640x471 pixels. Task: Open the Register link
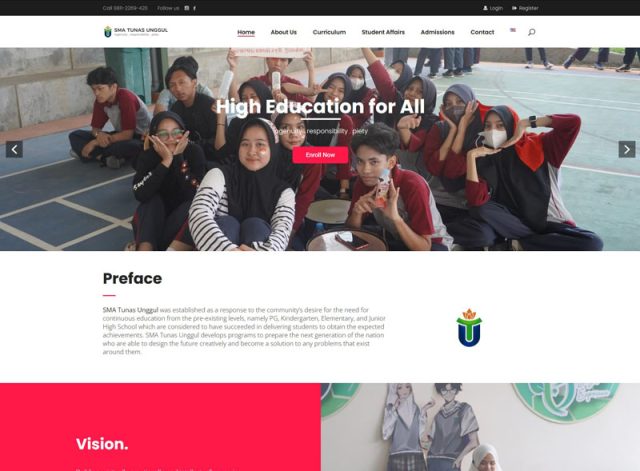click(x=525, y=8)
